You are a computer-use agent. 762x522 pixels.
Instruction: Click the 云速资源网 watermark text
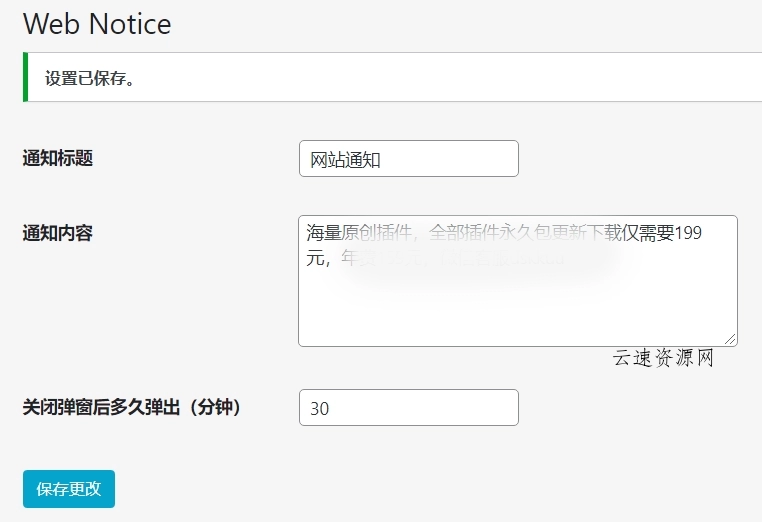[x=663, y=358]
